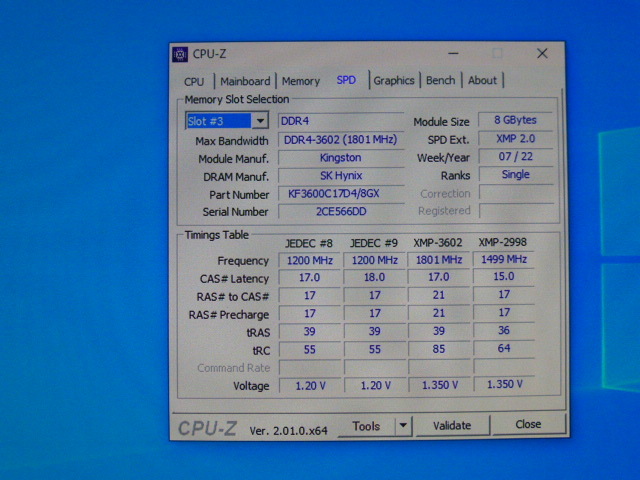The image size is (640, 480).
Task: Click the DDR4 memory type field
Action: click(341, 121)
